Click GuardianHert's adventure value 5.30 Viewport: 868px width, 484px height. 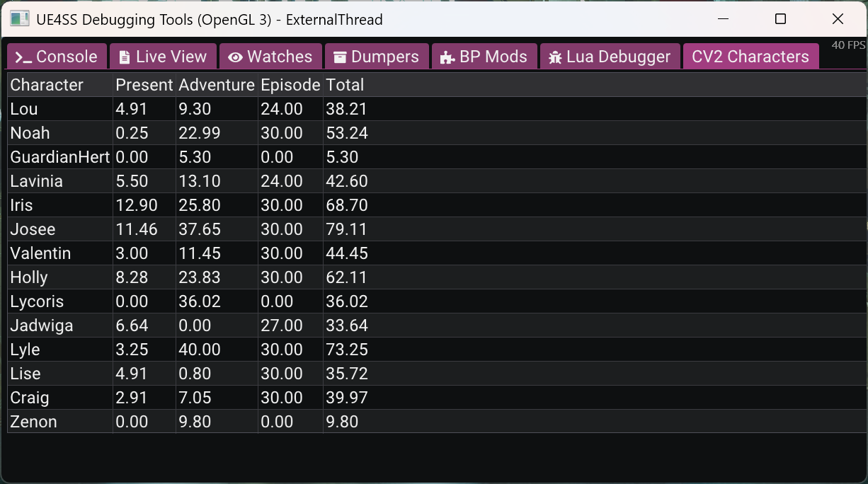[195, 157]
